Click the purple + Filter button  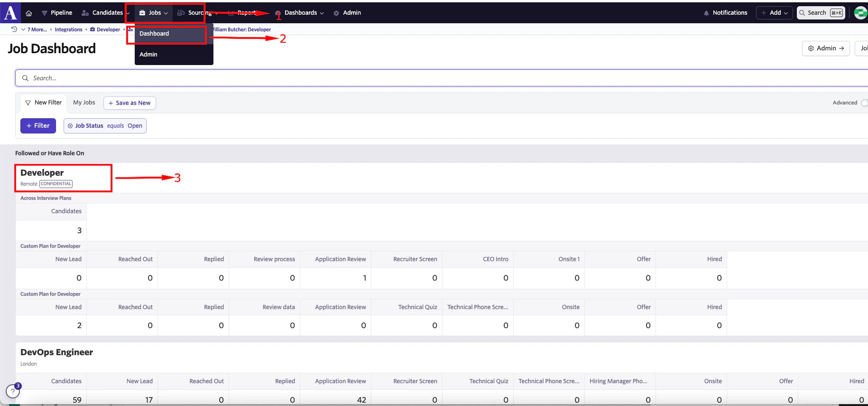pyautogui.click(x=38, y=126)
